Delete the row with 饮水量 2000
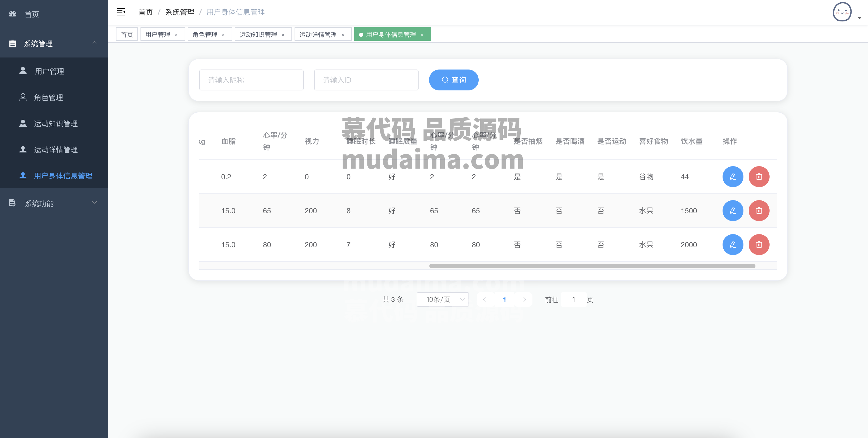This screenshot has height=438, width=868. tap(759, 245)
